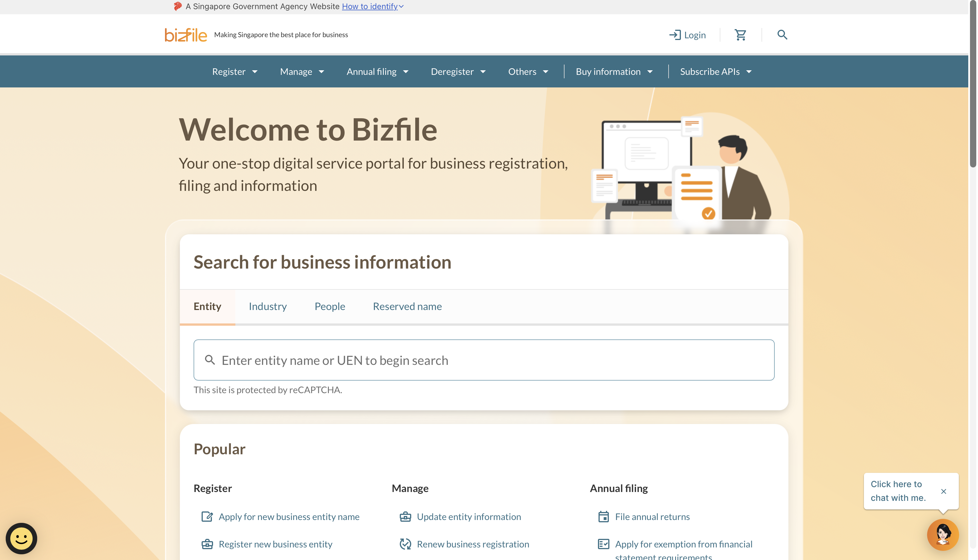Click the briefcase icon beside Update entity information
The height and width of the screenshot is (560, 978).
[x=405, y=517]
